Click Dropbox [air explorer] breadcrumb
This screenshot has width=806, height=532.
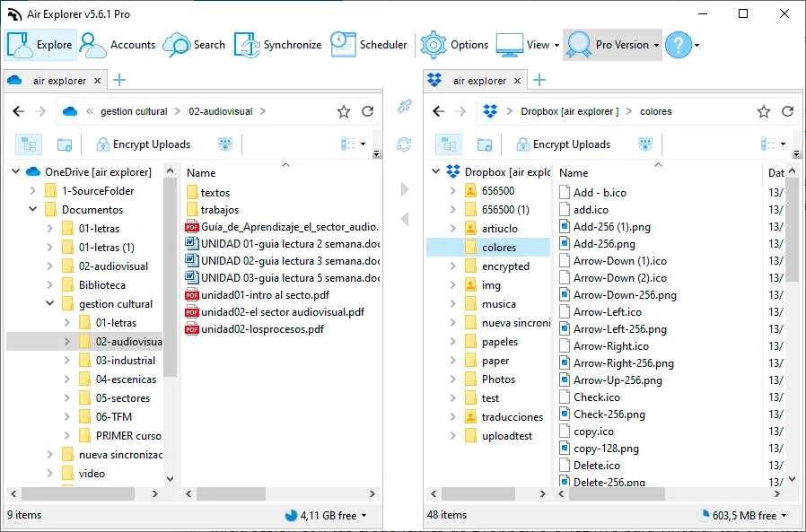570,111
